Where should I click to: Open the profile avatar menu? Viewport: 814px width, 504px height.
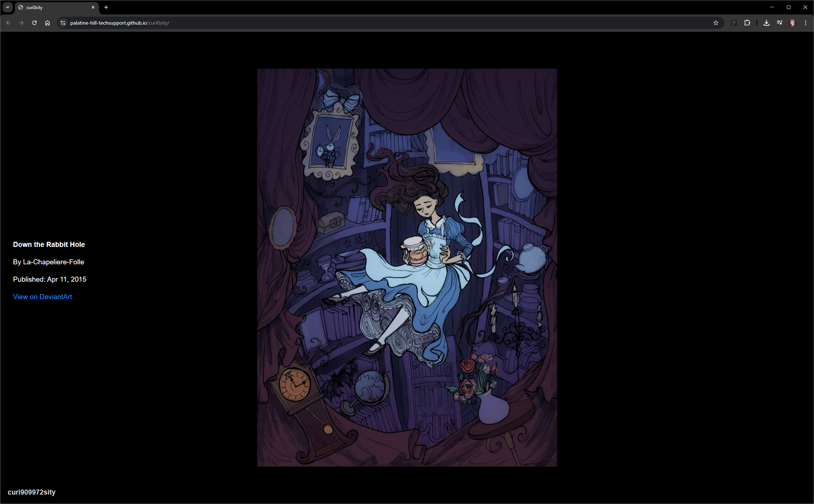[793, 23]
